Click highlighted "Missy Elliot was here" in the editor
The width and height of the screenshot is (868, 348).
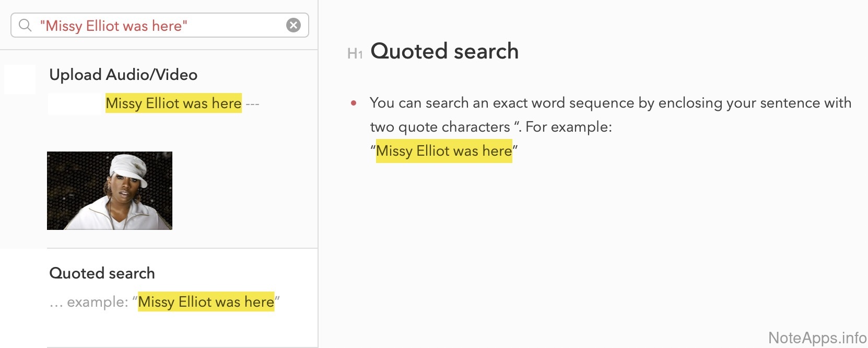pyautogui.click(x=444, y=151)
